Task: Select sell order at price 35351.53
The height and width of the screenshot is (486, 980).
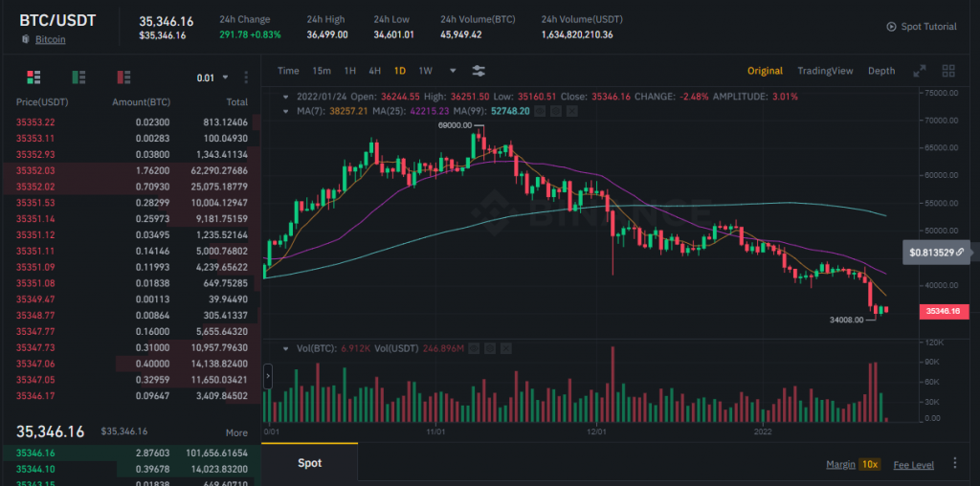Action: pyautogui.click(x=131, y=203)
